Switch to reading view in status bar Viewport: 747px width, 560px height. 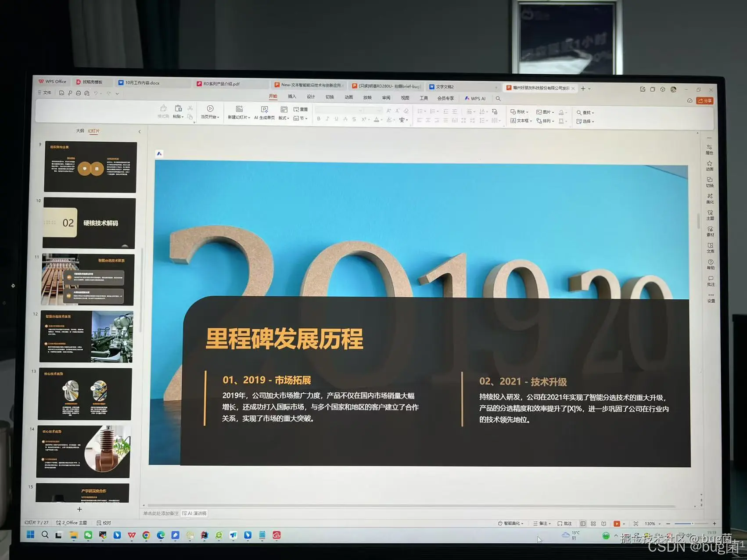604,524
